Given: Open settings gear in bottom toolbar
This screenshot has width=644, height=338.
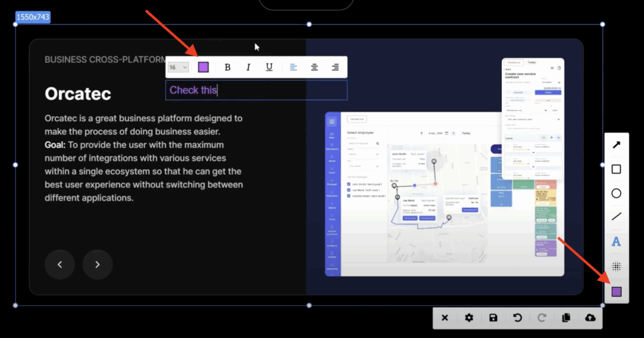Looking at the screenshot, I should coord(469,318).
